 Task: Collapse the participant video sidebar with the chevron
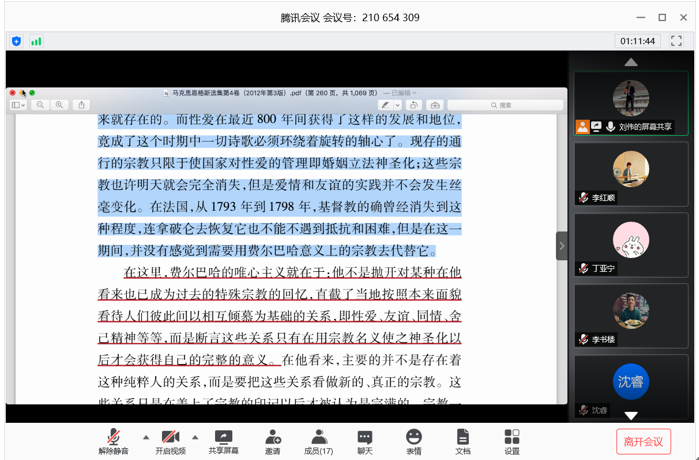pos(562,245)
